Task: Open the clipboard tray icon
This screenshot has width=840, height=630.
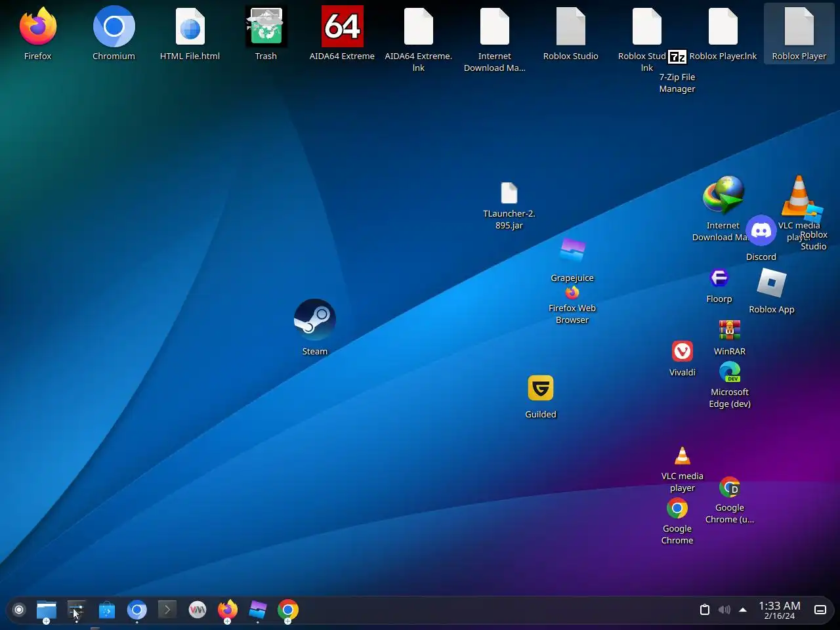Action: click(x=705, y=610)
